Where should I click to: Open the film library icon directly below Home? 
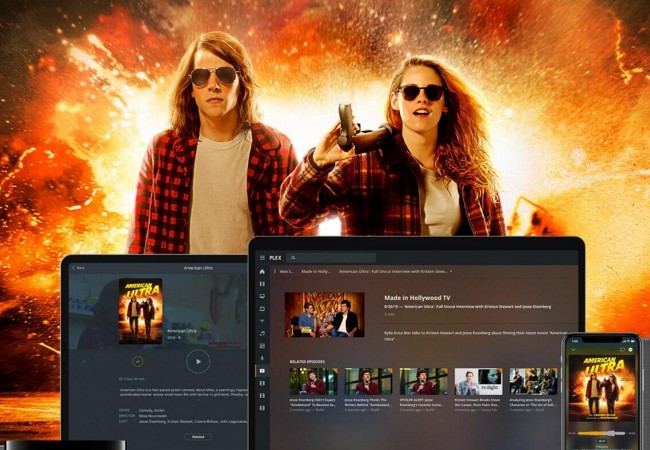(x=262, y=284)
